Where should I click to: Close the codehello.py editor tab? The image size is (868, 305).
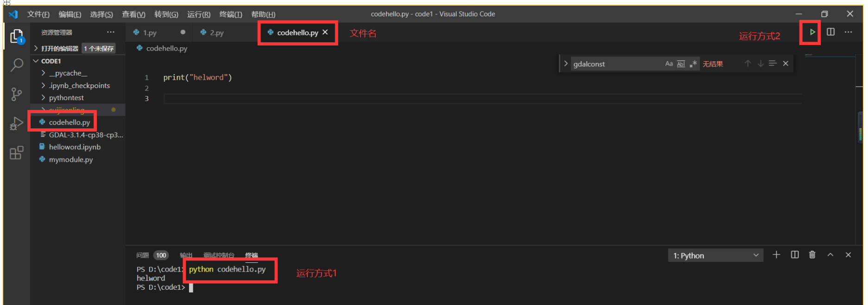pyautogui.click(x=325, y=32)
